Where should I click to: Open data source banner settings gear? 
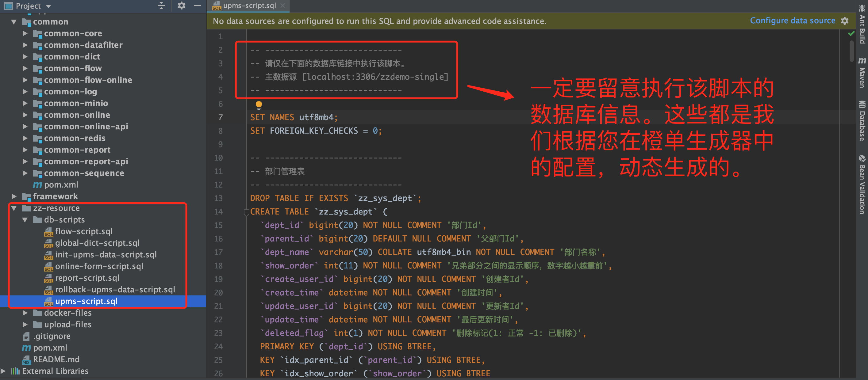(x=844, y=21)
